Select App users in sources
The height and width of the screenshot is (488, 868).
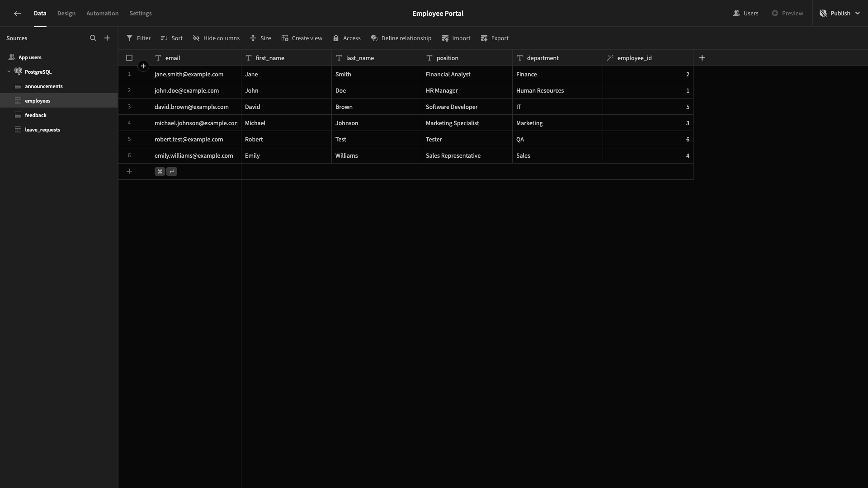pos(59,57)
